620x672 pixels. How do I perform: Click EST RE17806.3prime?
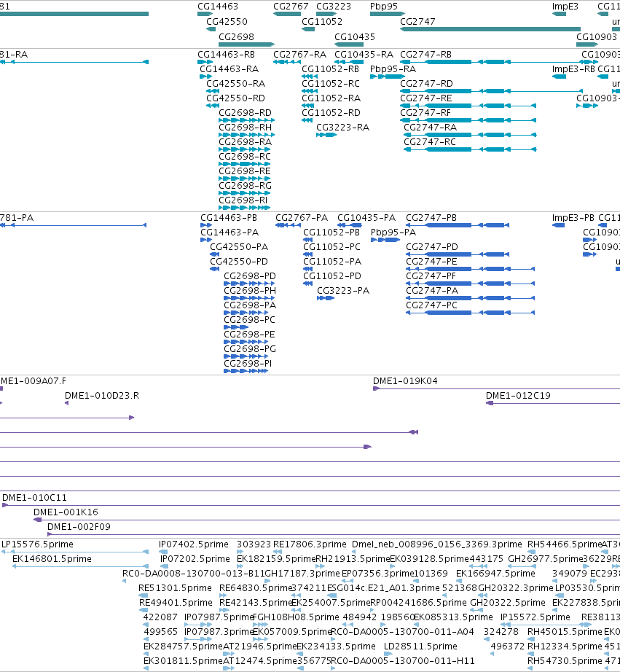point(310,544)
